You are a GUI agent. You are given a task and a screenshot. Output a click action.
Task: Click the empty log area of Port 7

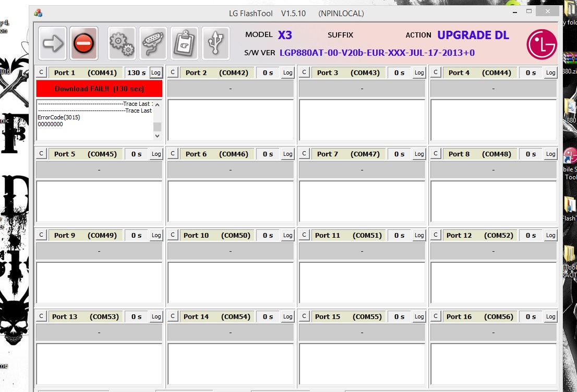[362, 202]
